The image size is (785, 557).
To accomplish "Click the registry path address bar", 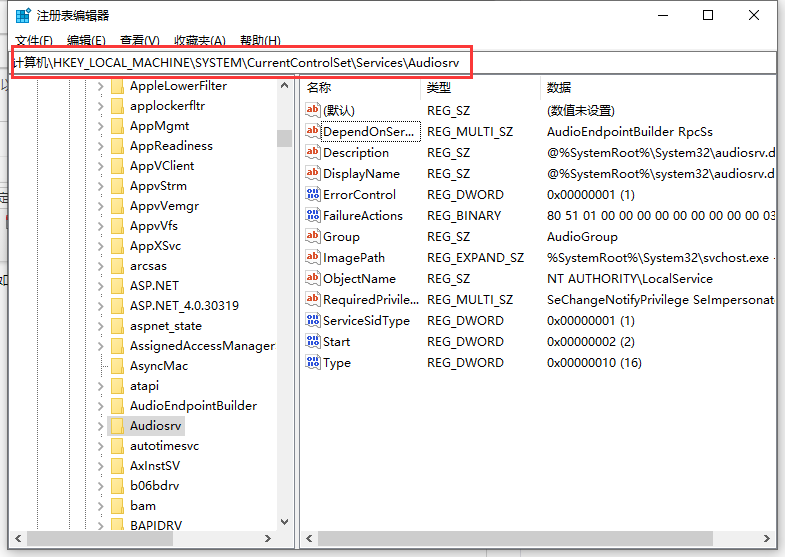I will click(x=240, y=62).
